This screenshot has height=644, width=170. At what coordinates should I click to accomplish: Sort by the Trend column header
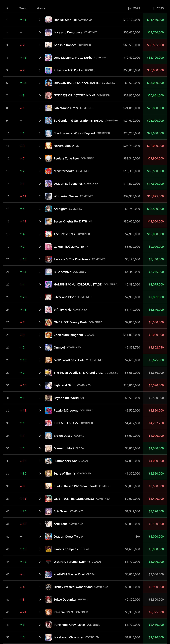[x=24, y=8]
